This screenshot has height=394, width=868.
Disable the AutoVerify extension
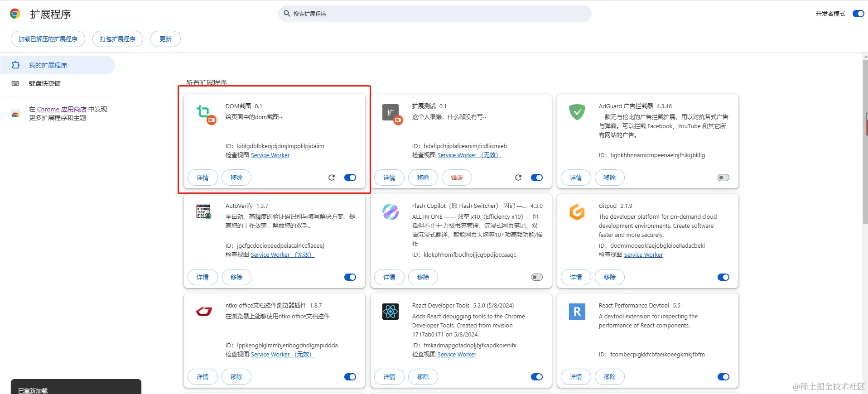pyautogui.click(x=350, y=277)
